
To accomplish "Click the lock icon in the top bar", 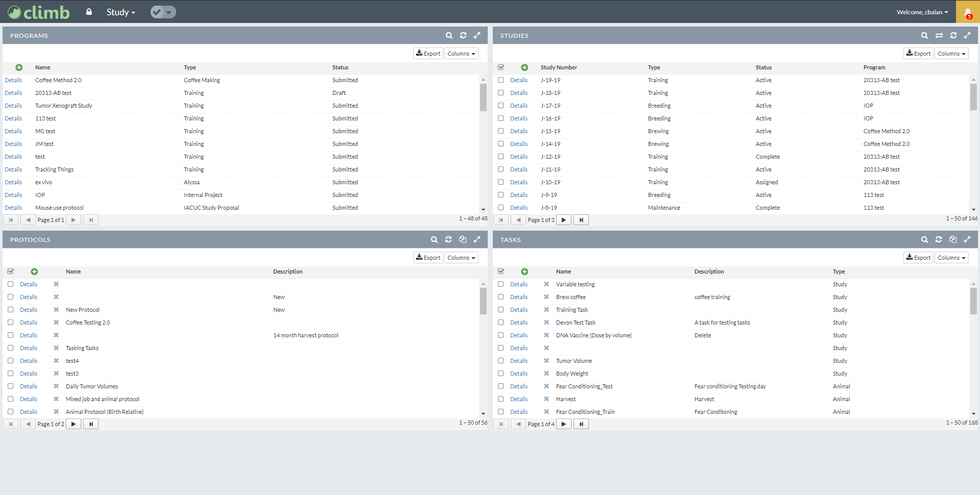I will (89, 12).
